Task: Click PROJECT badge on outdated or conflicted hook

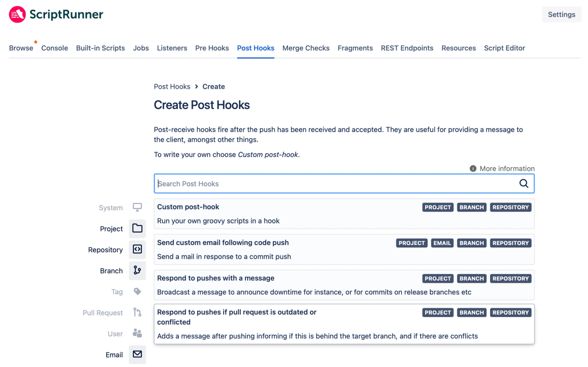Action: tap(438, 312)
